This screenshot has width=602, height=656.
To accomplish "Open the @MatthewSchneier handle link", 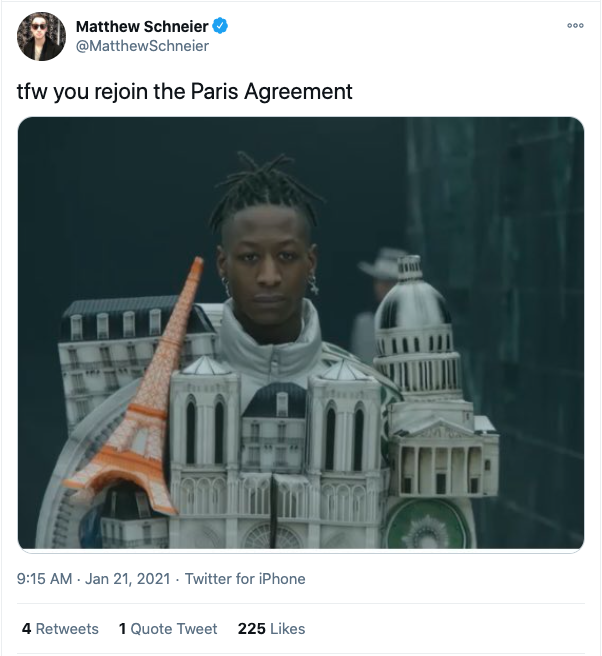I will pyautogui.click(x=142, y=46).
